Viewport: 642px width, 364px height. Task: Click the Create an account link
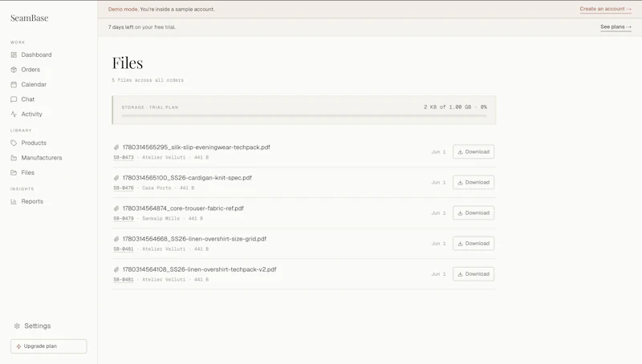pyautogui.click(x=605, y=9)
